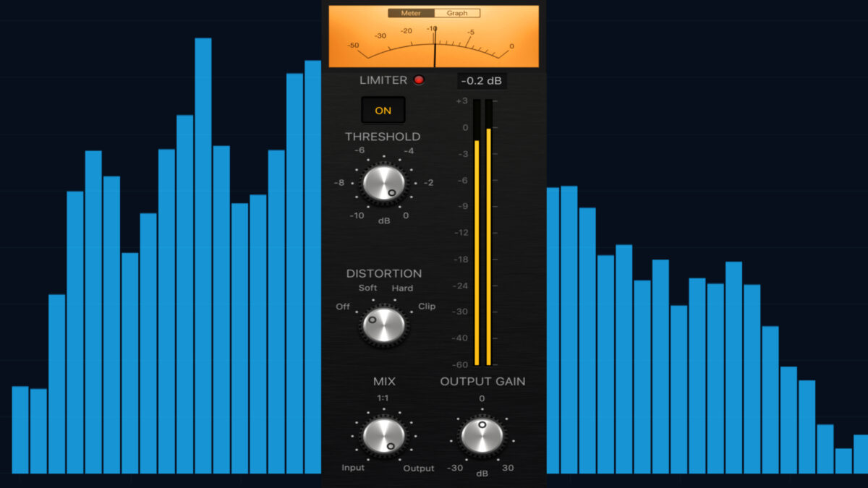
Task: Click the THRESHOLD label
Action: tap(383, 137)
